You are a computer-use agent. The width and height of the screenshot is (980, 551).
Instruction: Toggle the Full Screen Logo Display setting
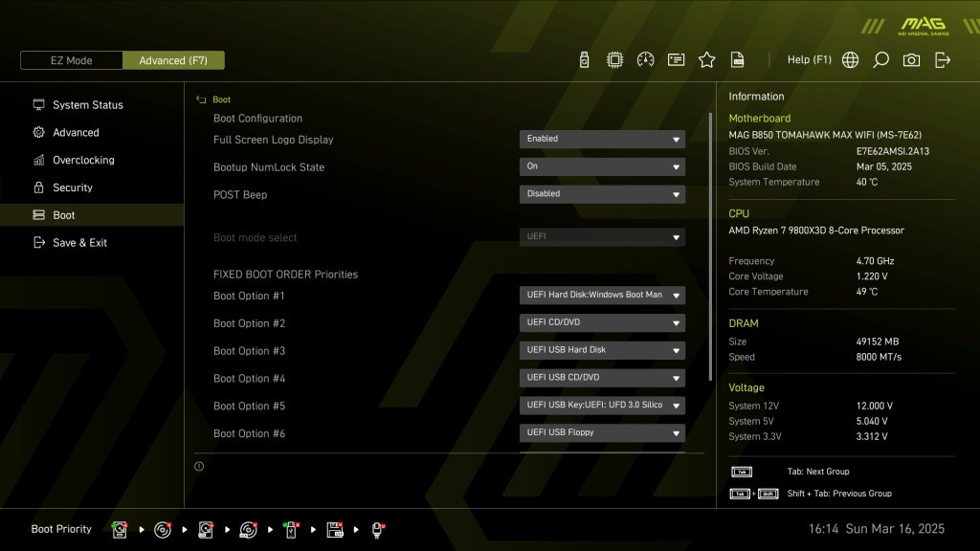[602, 139]
